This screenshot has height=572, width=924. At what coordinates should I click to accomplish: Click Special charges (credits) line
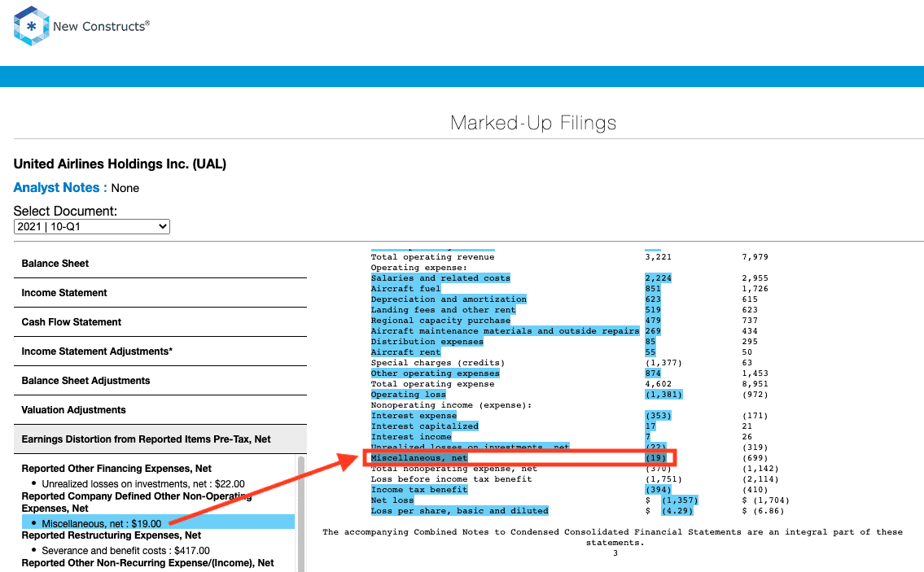pyautogui.click(x=438, y=363)
